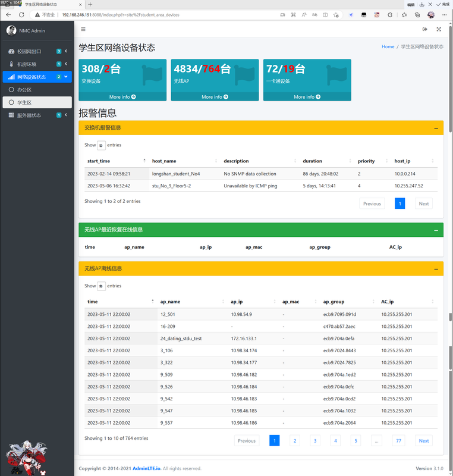Click More info on 一卡通设备 card
453x476 pixels.
[307, 97]
